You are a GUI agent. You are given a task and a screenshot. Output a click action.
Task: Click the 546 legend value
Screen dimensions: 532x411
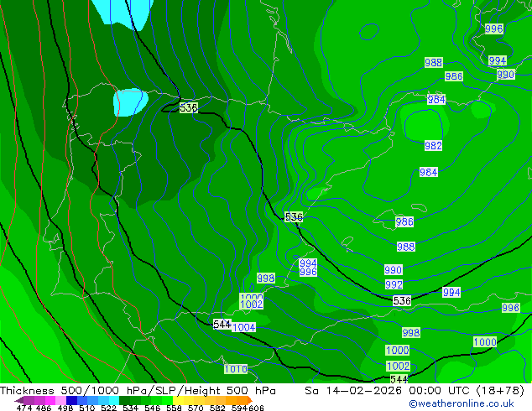(x=153, y=408)
